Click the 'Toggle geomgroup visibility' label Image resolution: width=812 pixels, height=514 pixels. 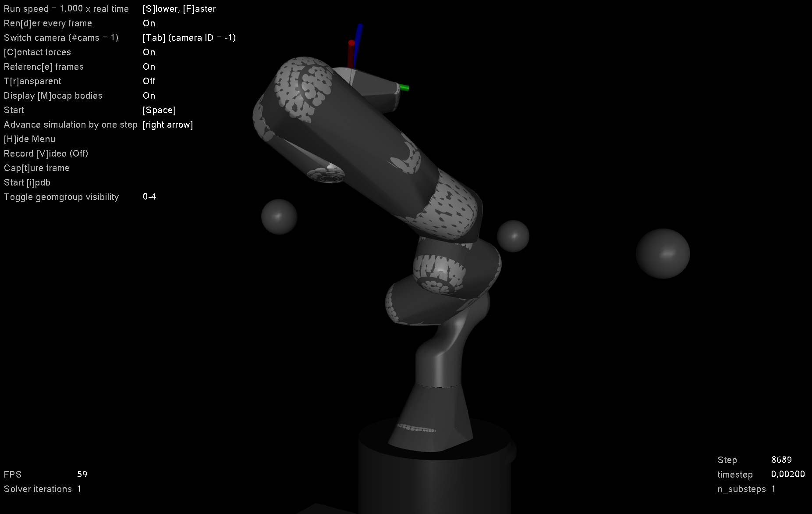[61, 197]
